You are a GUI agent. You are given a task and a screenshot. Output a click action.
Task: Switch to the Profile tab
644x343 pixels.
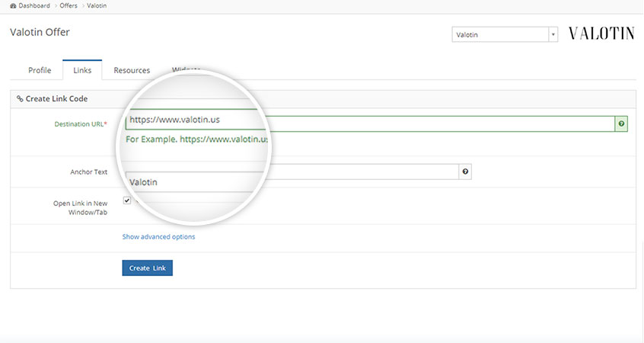[x=40, y=70]
